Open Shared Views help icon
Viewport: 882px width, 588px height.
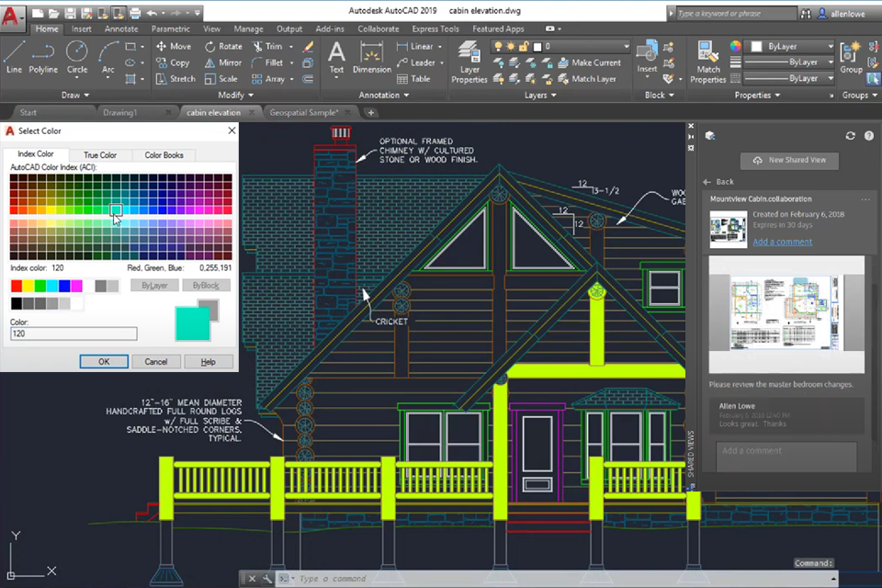(869, 136)
